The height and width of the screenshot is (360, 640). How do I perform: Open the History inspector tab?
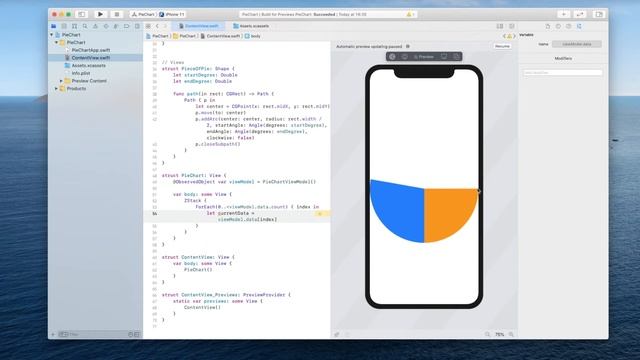[x=558, y=26]
